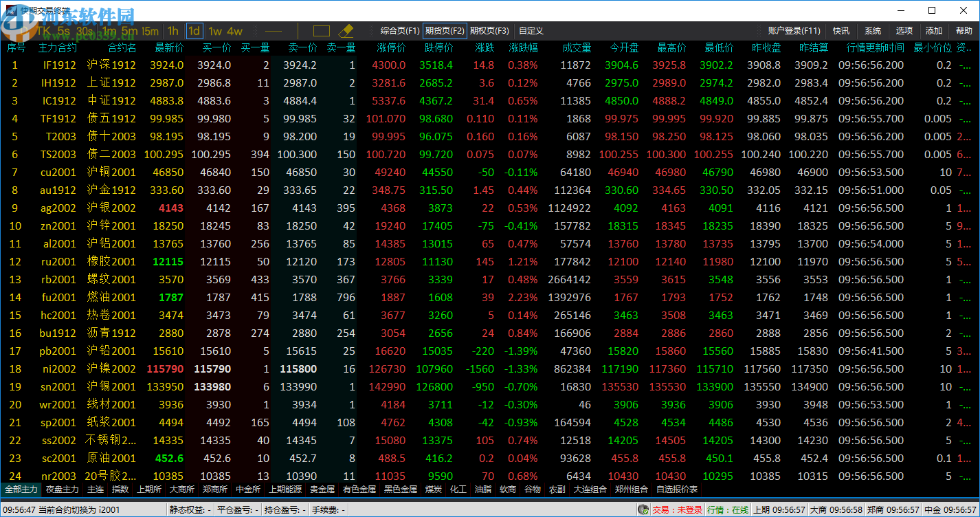
Task: Open the 自定义 page
Action: click(x=531, y=31)
